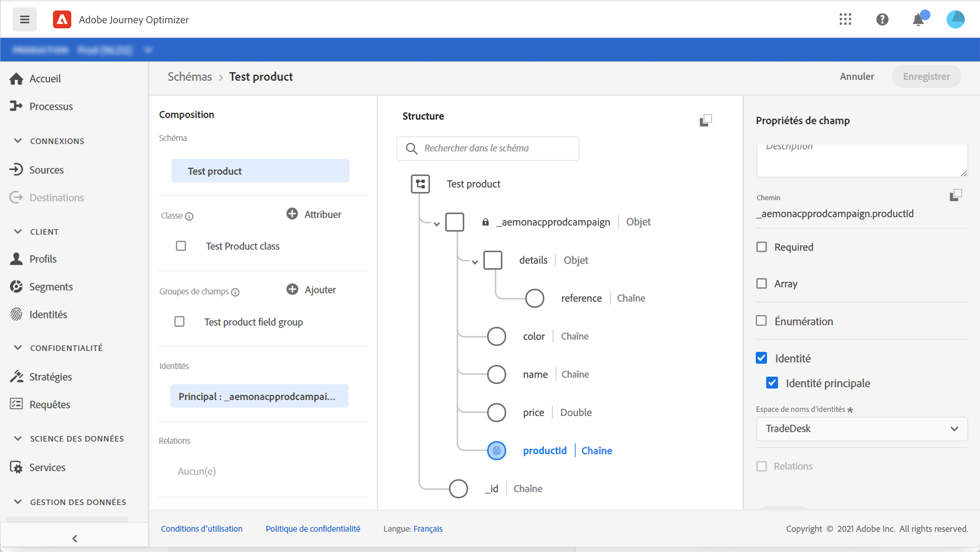Click the Annuler button
Image resolution: width=980 pixels, height=552 pixels.
click(x=856, y=77)
